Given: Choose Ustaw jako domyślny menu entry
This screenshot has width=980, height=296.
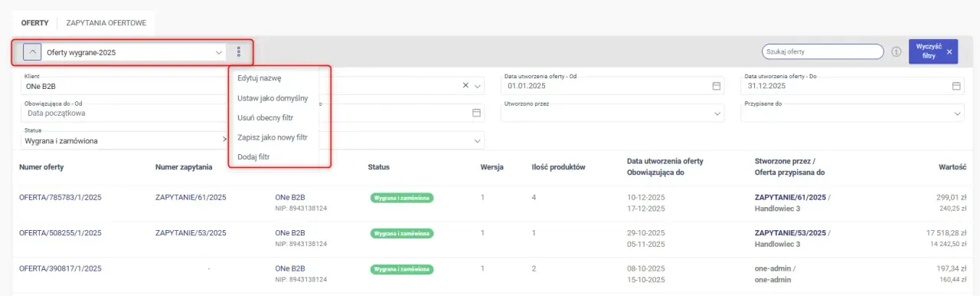Looking at the screenshot, I should tap(273, 98).
